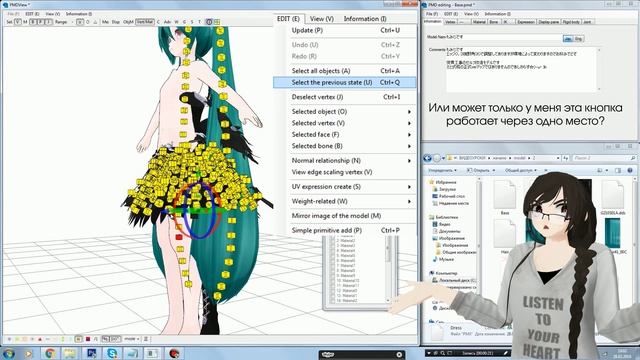Open File (F) menu in PMD editing window
Viewport: 640px width, 360px height.
tap(432, 14)
